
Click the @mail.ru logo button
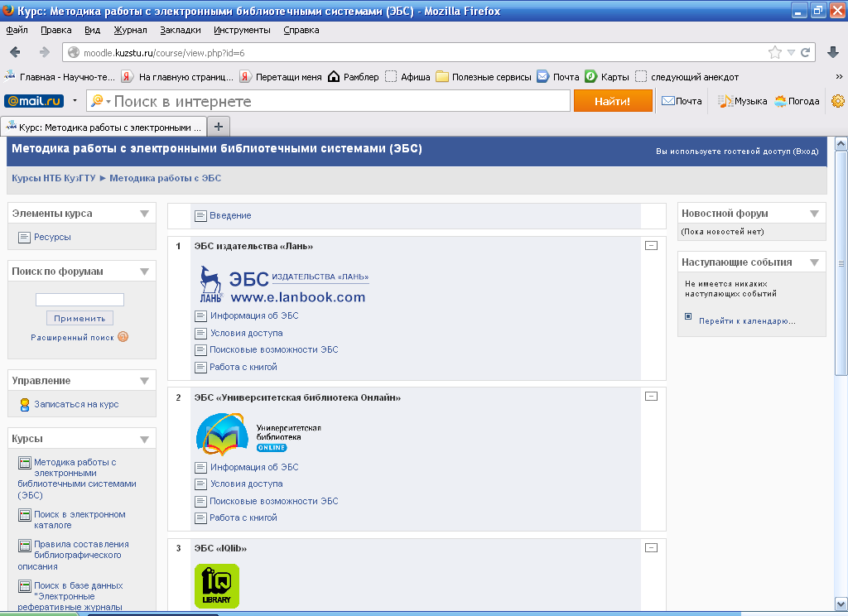[34, 101]
